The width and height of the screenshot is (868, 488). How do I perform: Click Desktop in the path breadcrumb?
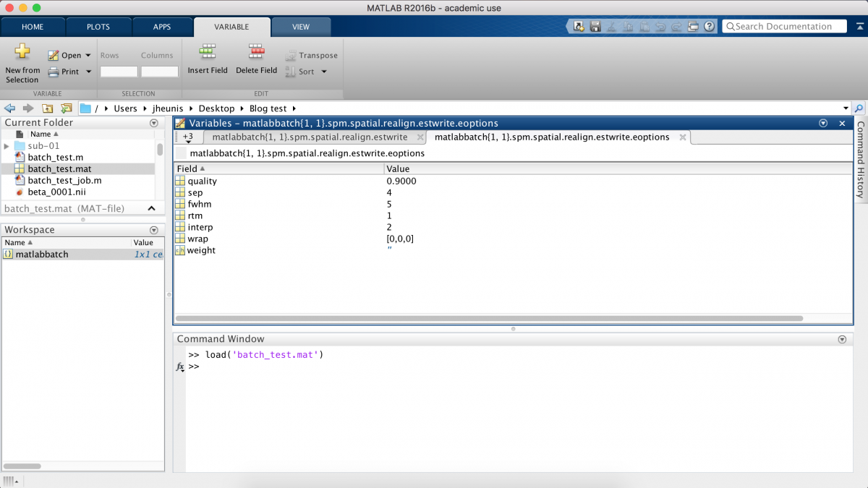217,108
